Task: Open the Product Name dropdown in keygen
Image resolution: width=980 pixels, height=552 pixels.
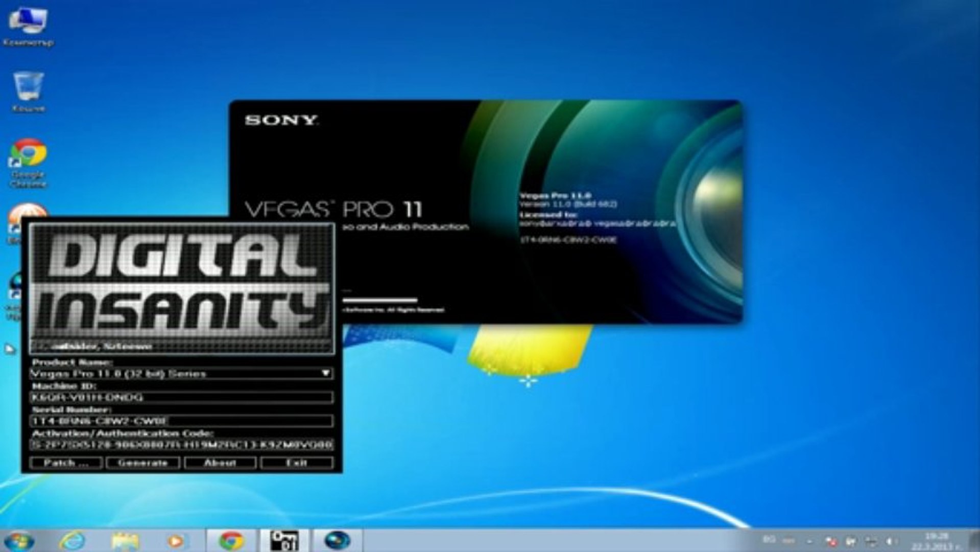Action: [x=182, y=374]
